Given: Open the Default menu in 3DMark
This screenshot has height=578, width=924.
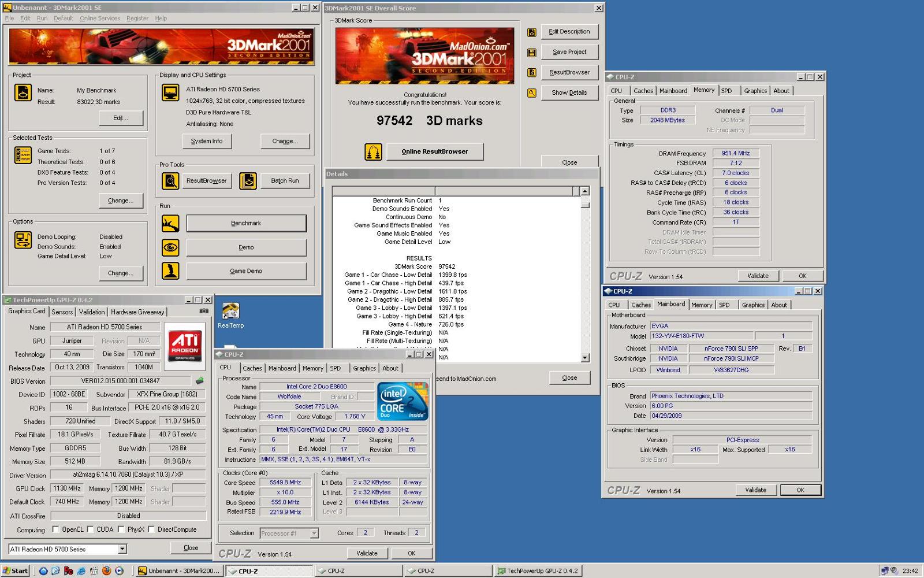Looking at the screenshot, I should click(x=64, y=18).
